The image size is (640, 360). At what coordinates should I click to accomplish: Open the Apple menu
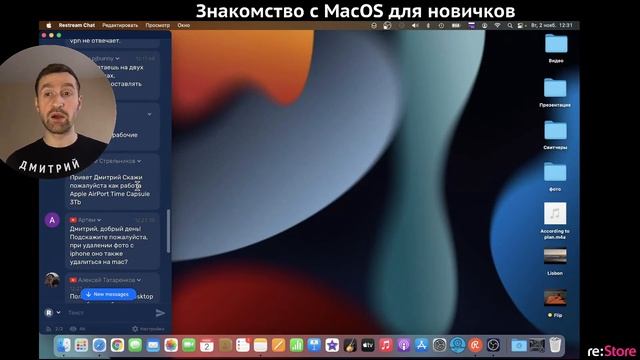point(49,25)
